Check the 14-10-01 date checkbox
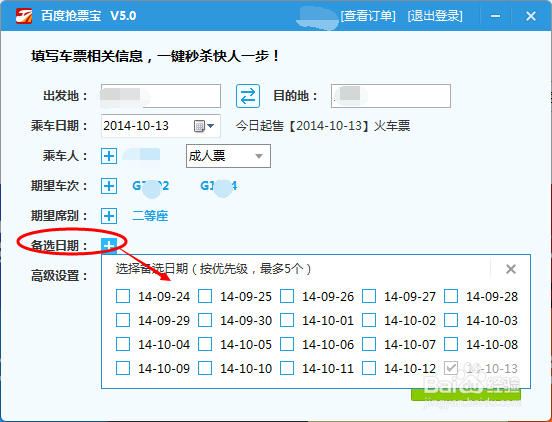552x422 pixels. point(287,320)
